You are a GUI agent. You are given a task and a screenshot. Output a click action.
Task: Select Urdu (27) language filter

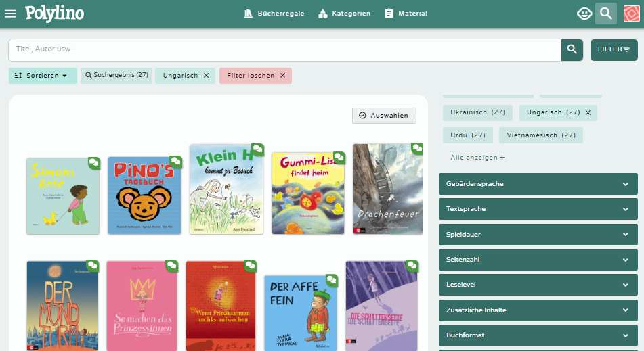468,135
